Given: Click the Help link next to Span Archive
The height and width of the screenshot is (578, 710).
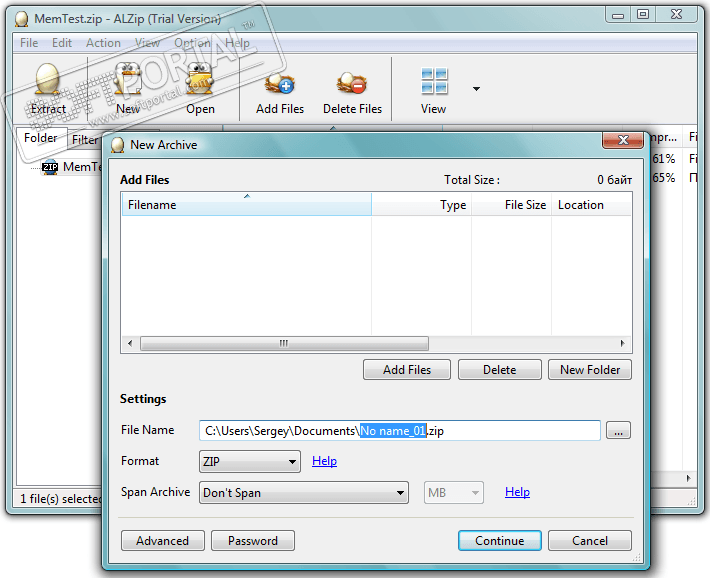Looking at the screenshot, I should coord(517,492).
